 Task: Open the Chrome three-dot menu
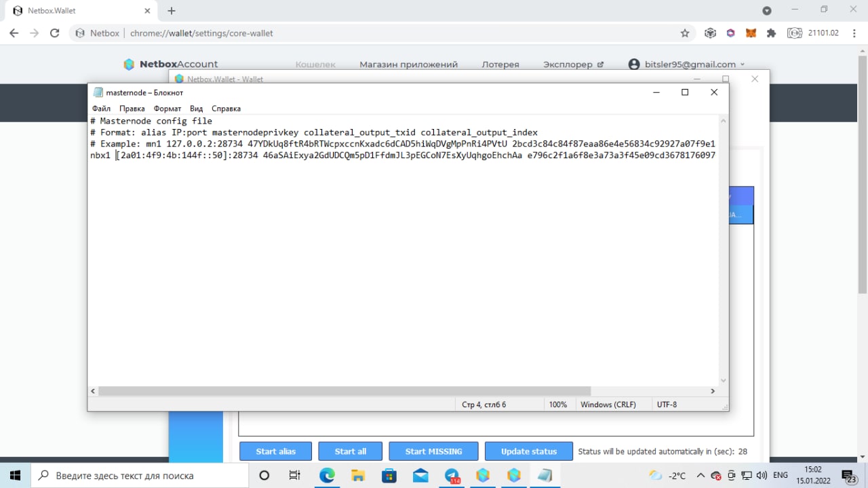[855, 33]
